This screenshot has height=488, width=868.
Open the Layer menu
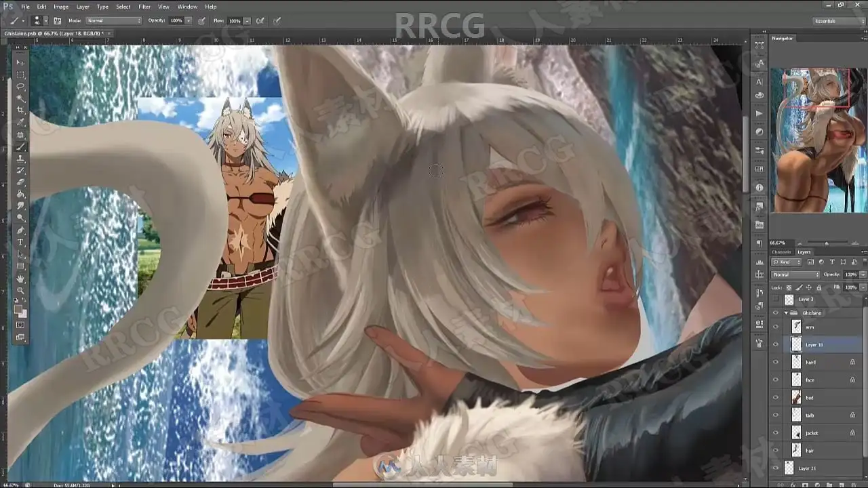tap(83, 7)
